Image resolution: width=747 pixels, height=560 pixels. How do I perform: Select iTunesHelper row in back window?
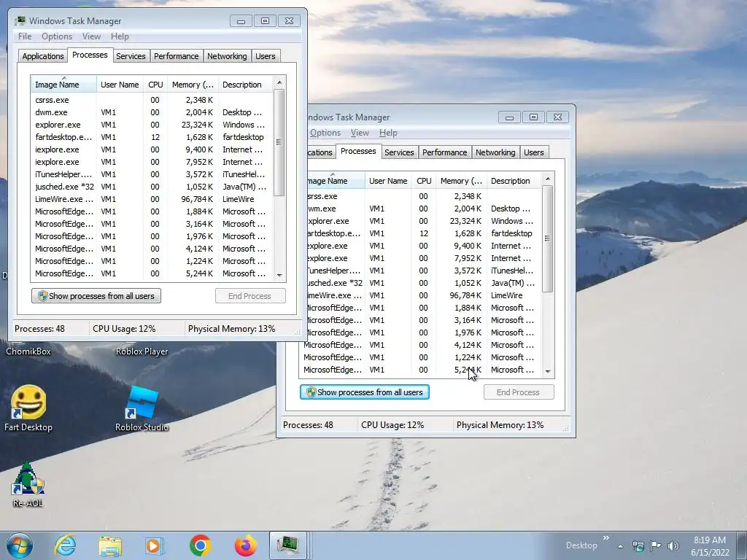tap(152, 174)
